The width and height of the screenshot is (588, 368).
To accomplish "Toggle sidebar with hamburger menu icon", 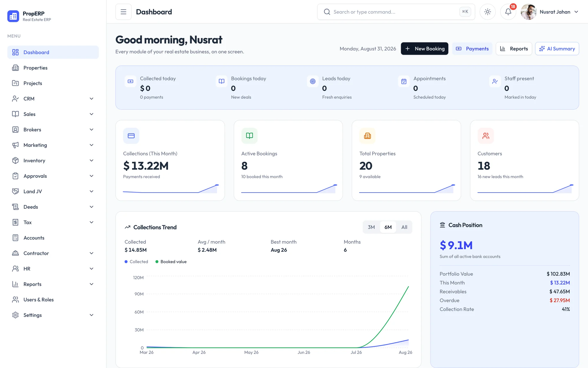I will pos(123,12).
